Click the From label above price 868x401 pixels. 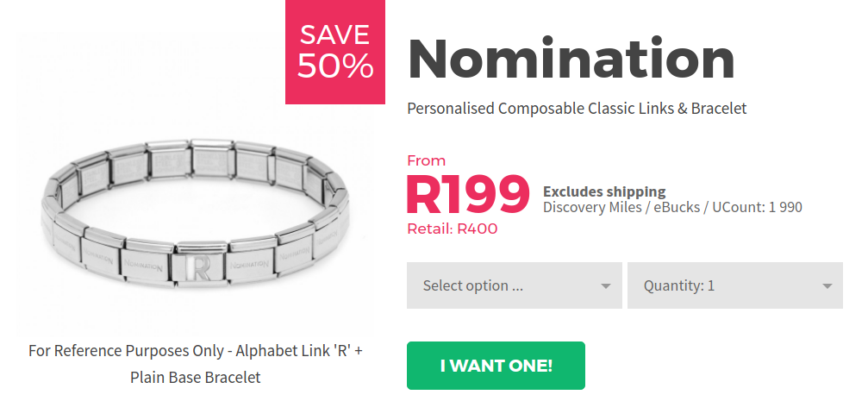pos(426,160)
